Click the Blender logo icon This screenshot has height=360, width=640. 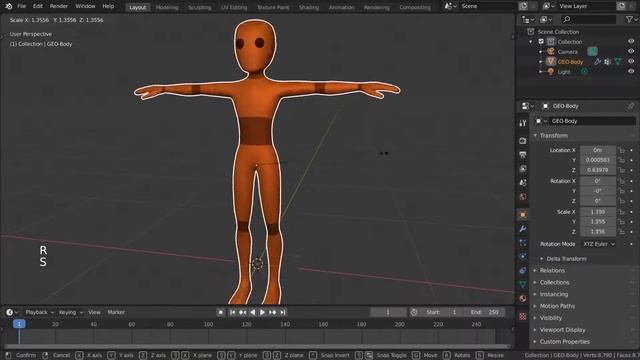click(x=9, y=6)
